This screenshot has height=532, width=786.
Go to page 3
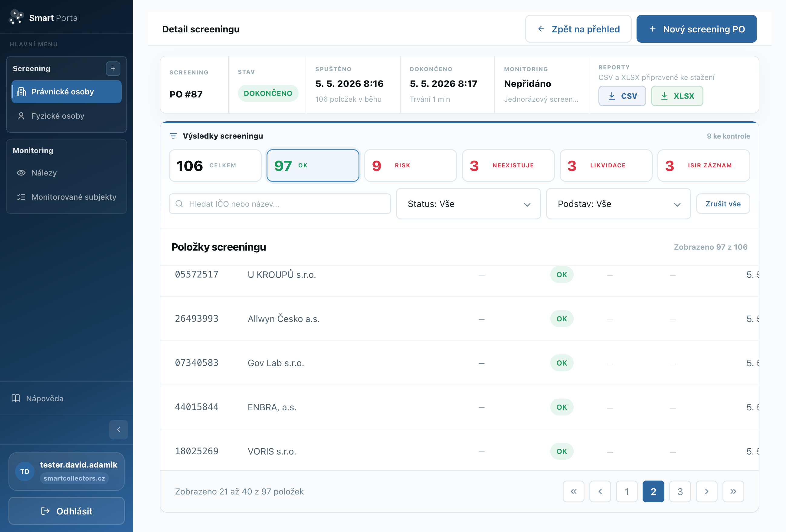coord(680,491)
